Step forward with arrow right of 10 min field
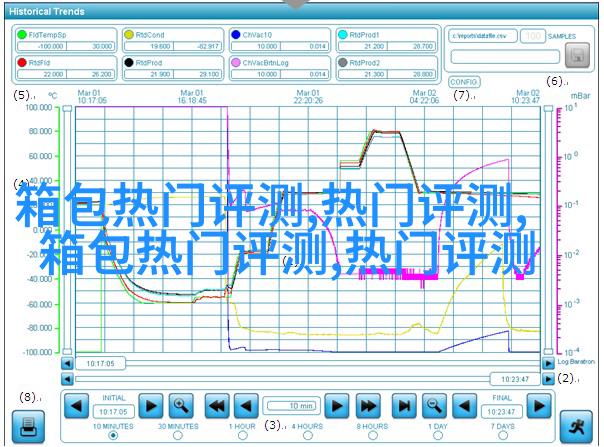Viewport: 604px width, 447px height. (x=337, y=406)
